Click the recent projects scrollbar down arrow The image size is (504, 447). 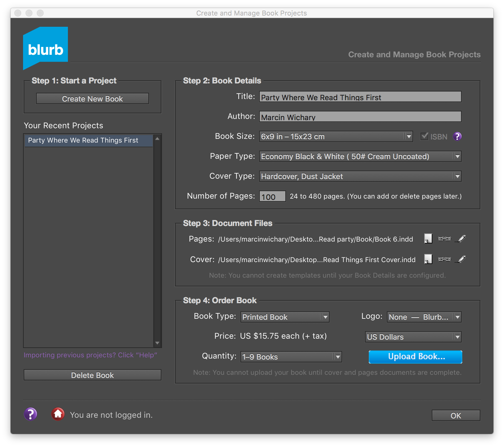(157, 343)
